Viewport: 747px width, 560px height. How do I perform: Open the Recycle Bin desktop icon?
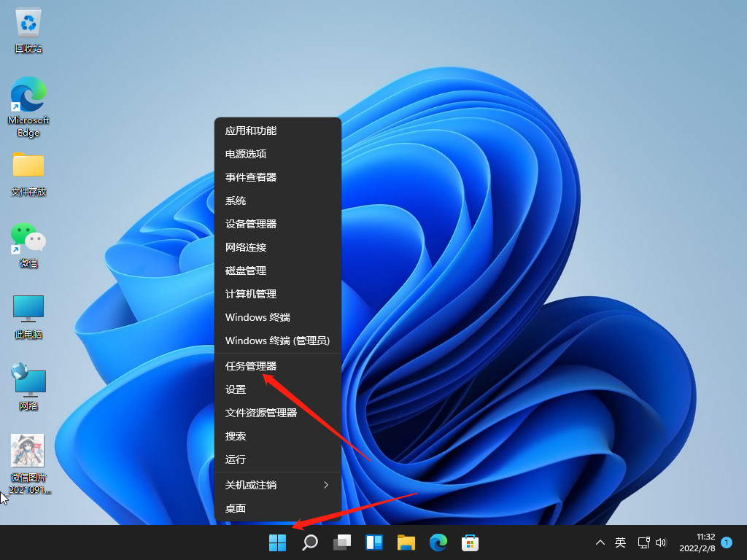[28, 24]
